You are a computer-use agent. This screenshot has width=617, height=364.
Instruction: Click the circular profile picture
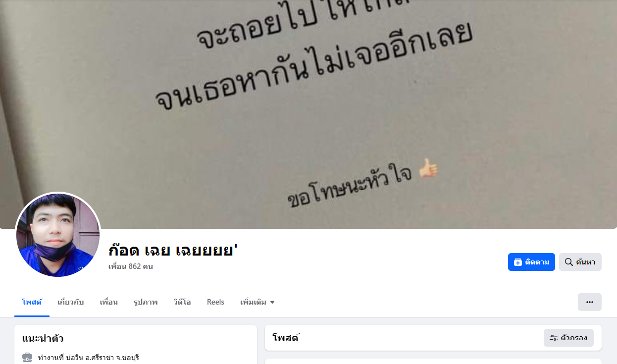tap(58, 235)
